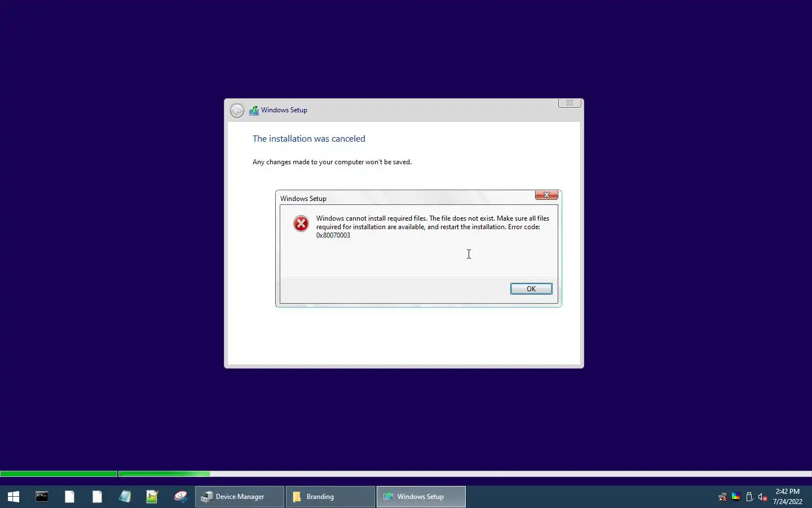Screen dimensions: 812x508
Task: Click the battery tray icon
Action: click(x=749, y=497)
